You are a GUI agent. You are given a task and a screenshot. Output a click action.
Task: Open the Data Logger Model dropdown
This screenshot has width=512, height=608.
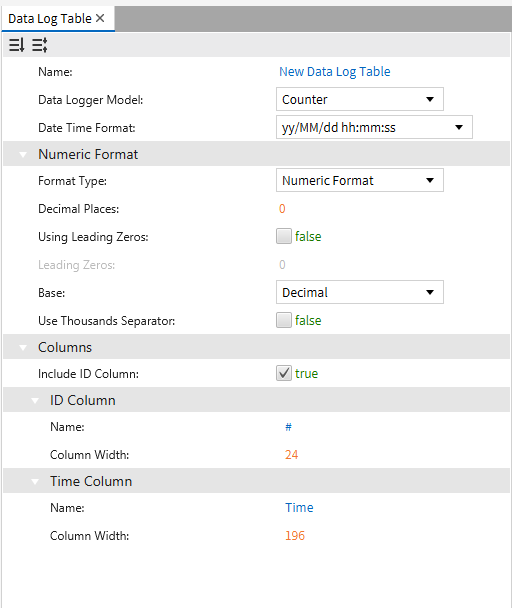point(360,99)
